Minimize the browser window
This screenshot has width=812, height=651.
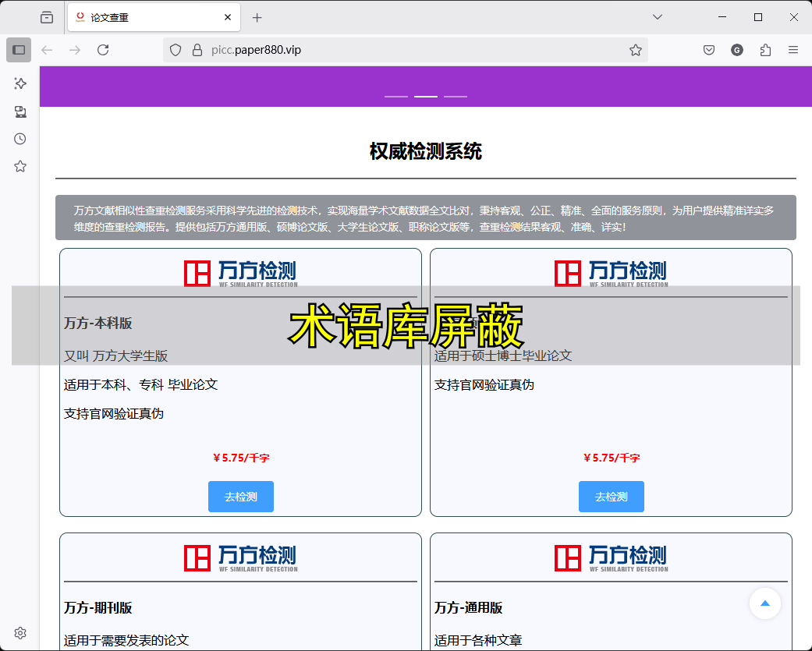click(722, 17)
